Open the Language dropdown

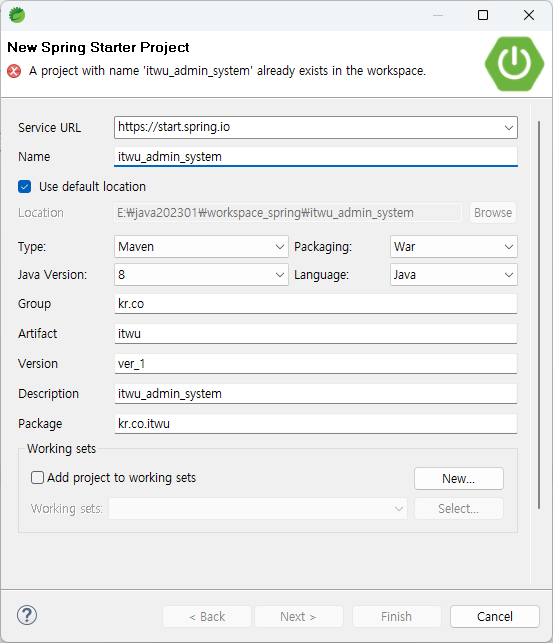point(454,275)
